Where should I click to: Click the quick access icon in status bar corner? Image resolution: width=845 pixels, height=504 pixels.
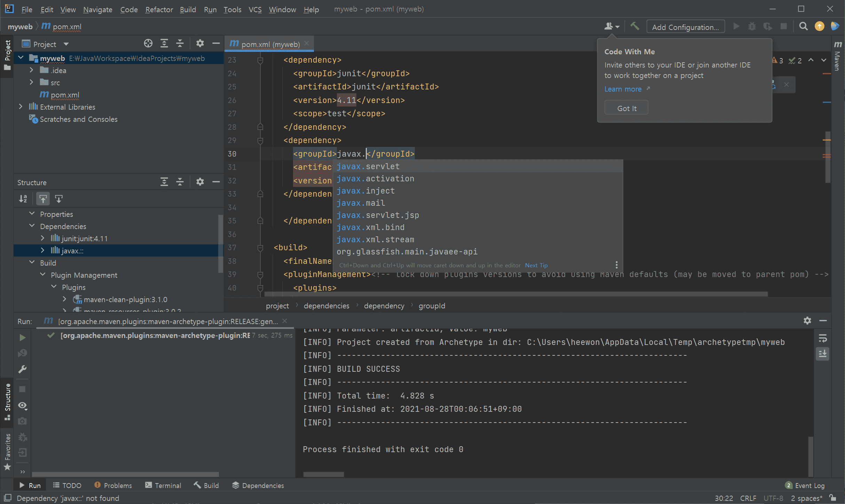click(7, 498)
